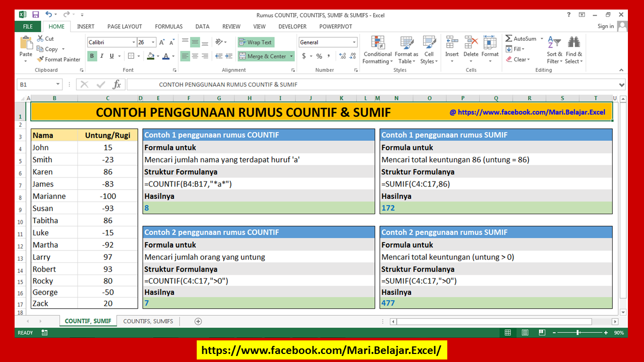Decrease decimal places
Screen dimensions: 644x362
coord(352,56)
